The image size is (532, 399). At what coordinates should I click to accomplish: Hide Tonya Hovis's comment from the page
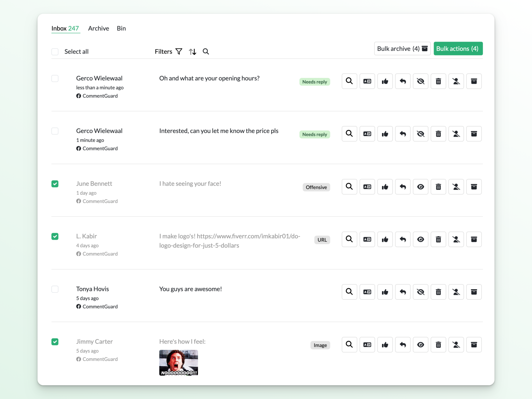[x=420, y=292]
